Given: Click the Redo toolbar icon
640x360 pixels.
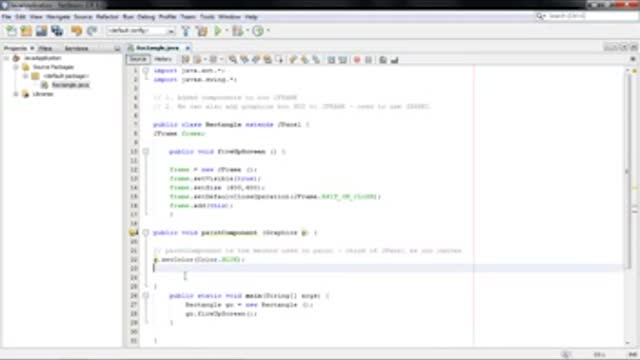Looking at the screenshot, I should [92, 31].
